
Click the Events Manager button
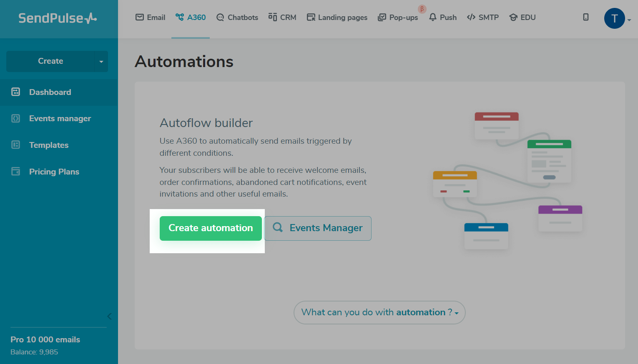318,228
